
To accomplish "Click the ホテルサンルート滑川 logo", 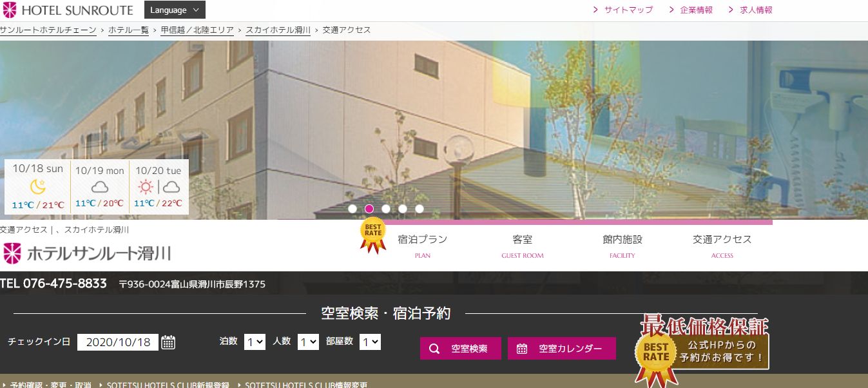I will coord(87,253).
